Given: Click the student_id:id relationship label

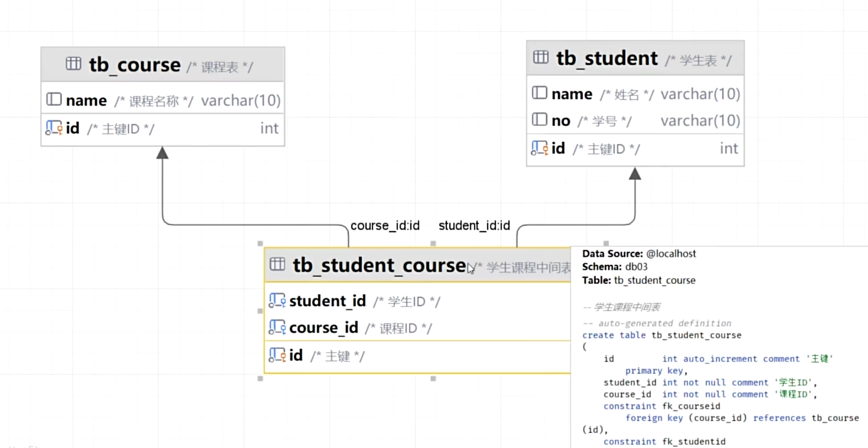Looking at the screenshot, I should (x=474, y=226).
